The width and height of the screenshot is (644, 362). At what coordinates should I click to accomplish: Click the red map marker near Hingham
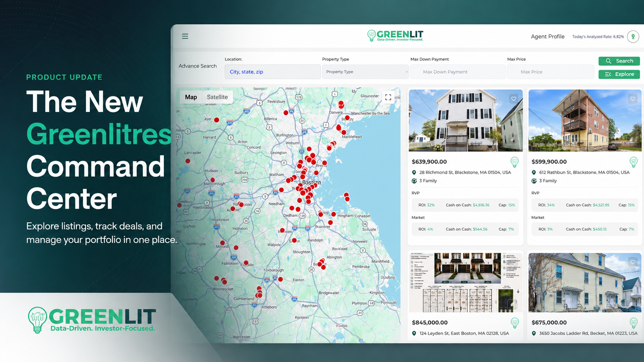click(334, 214)
